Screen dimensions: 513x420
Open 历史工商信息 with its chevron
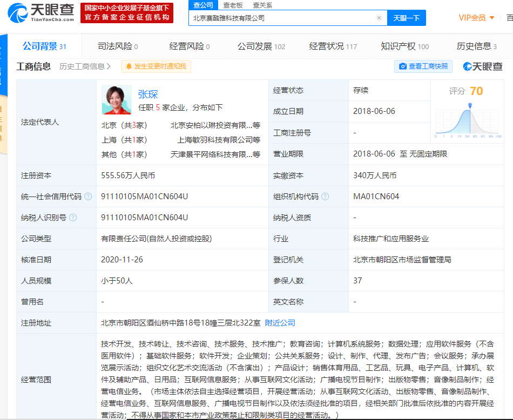[x=85, y=66]
